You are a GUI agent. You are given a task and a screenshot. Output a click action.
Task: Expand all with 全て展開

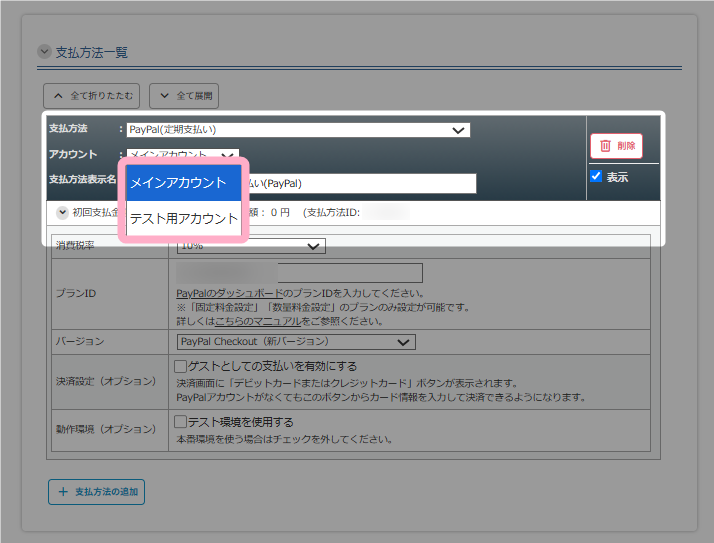pos(184,96)
